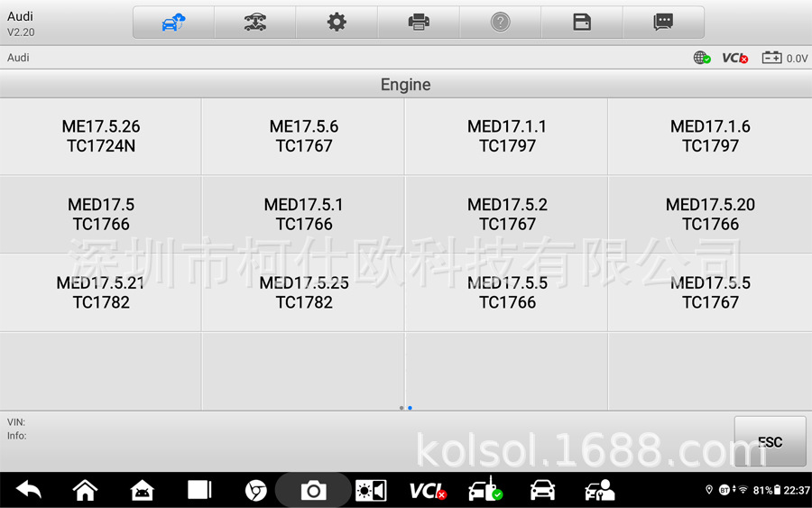The height and width of the screenshot is (508, 812).
Task: Open remote vehicle link icon
Action: (x=485, y=489)
